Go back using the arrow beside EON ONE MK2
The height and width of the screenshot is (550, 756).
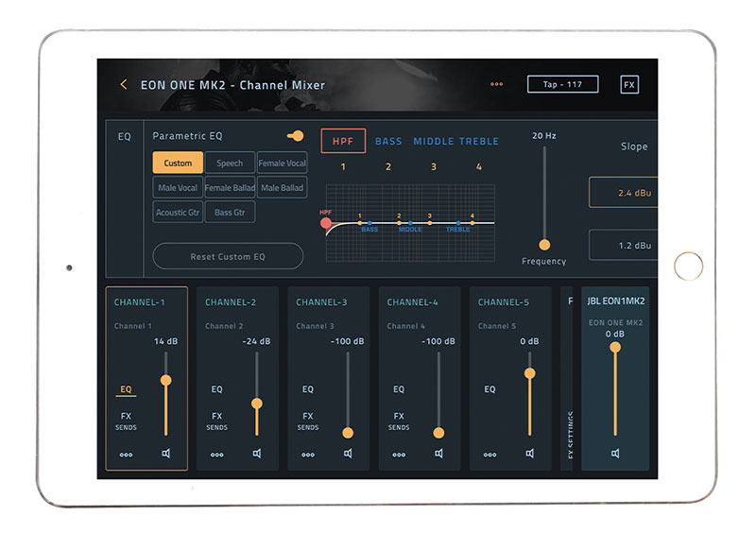coord(124,84)
